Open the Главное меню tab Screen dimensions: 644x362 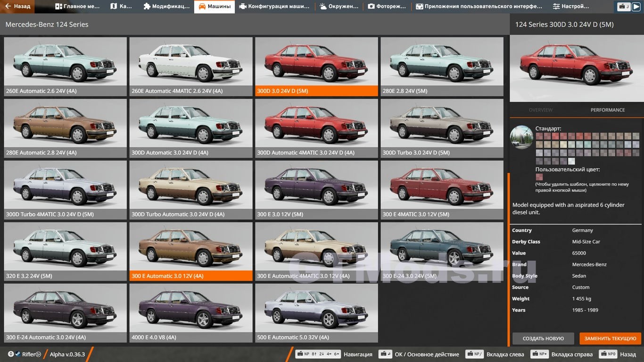click(x=77, y=7)
